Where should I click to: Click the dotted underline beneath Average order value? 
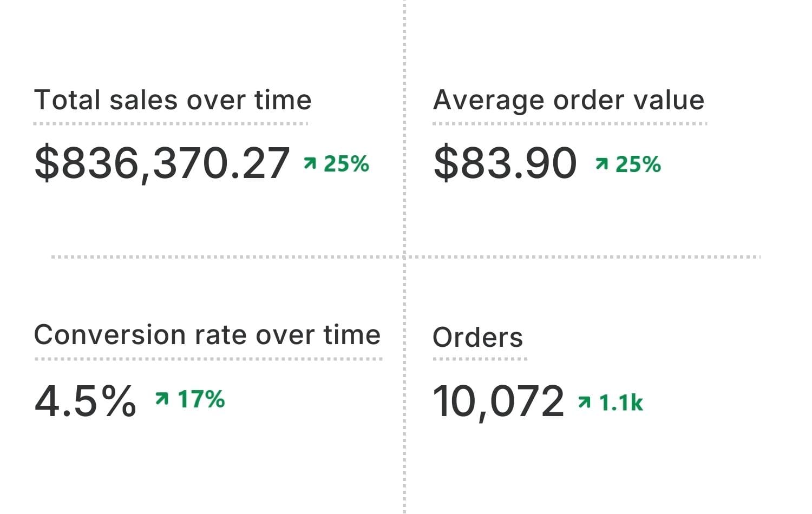coord(569,123)
